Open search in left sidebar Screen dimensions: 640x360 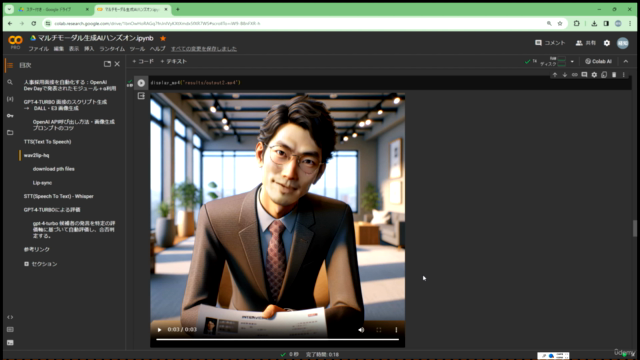coord(10,82)
